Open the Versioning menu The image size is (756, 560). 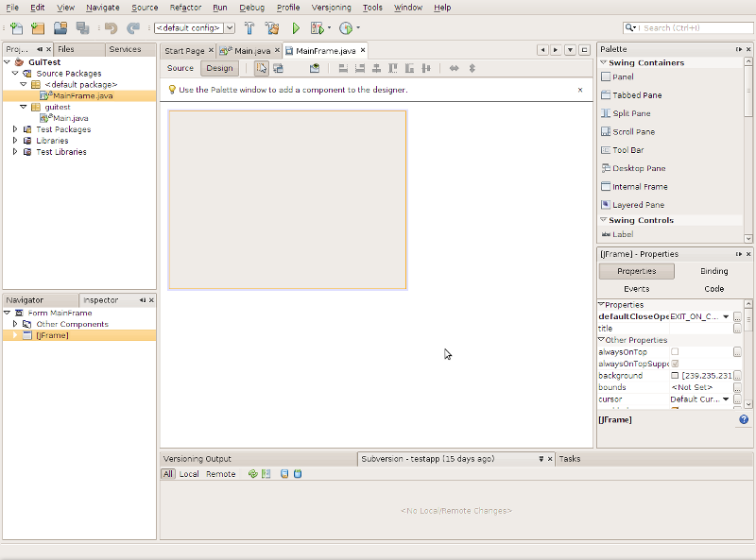tap(332, 8)
